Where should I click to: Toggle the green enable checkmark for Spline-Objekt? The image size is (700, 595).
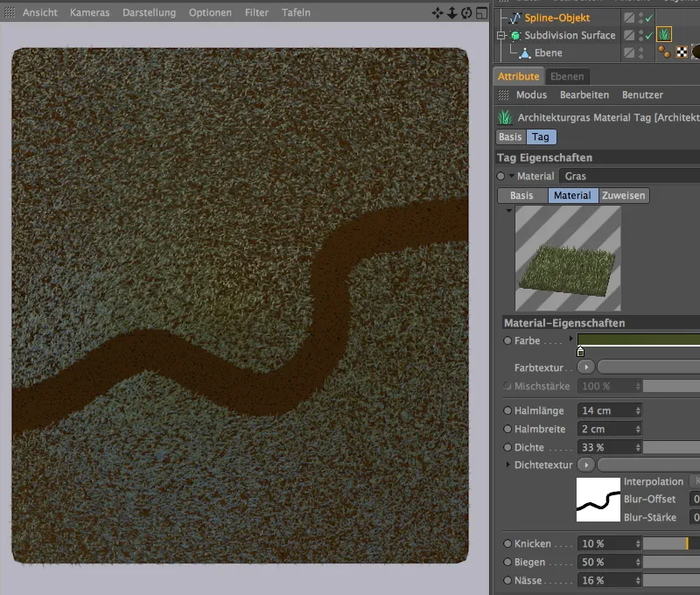click(x=648, y=17)
